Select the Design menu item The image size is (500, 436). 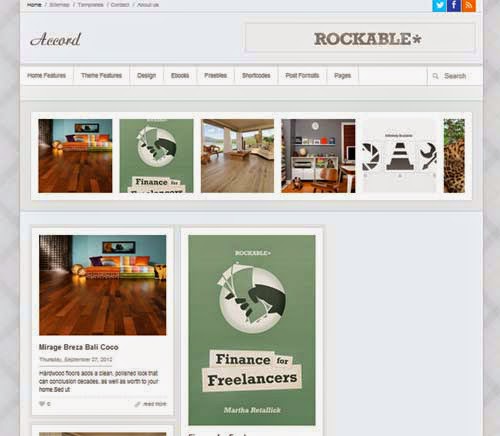[x=146, y=76]
